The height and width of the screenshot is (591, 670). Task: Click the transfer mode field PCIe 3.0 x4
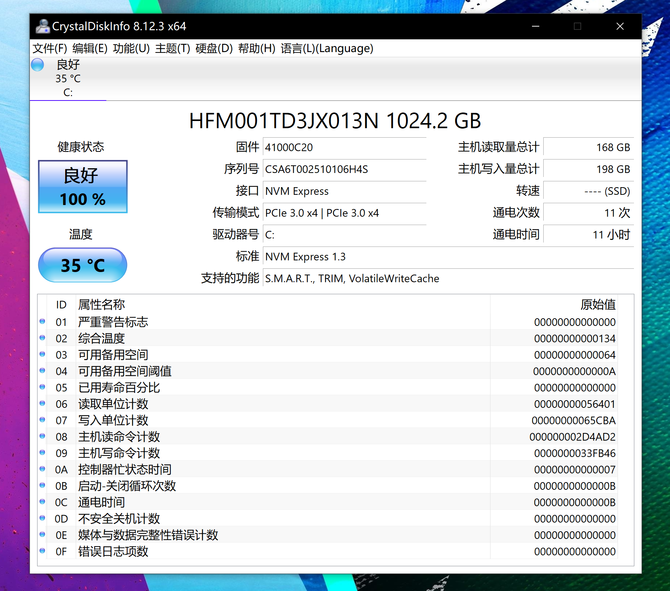click(344, 213)
